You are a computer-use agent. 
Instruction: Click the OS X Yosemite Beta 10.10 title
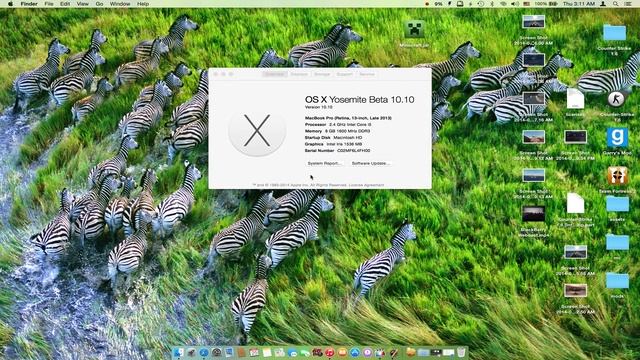pyautogui.click(x=360, y=100)
